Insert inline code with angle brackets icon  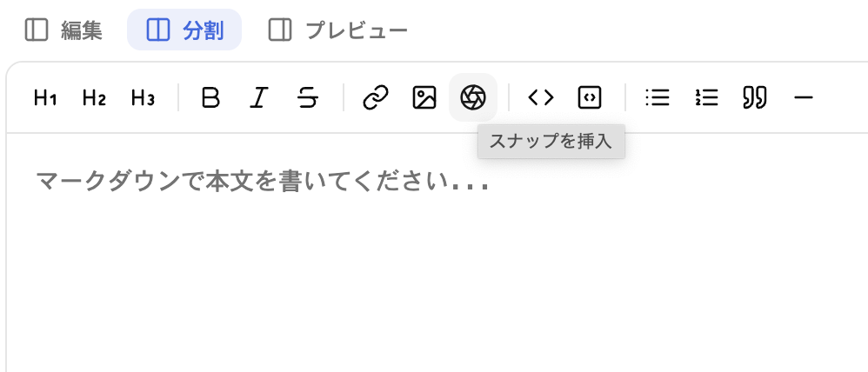pos(541,97)
